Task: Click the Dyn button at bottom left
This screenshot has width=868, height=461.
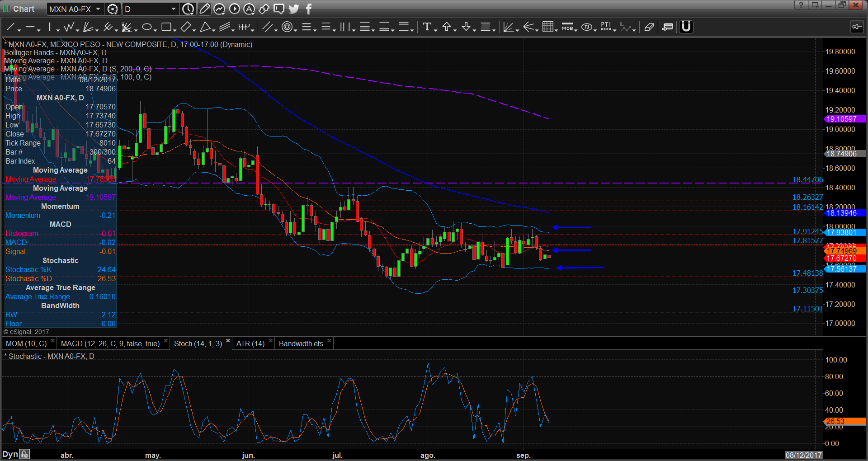Action: tap(10, 455)
